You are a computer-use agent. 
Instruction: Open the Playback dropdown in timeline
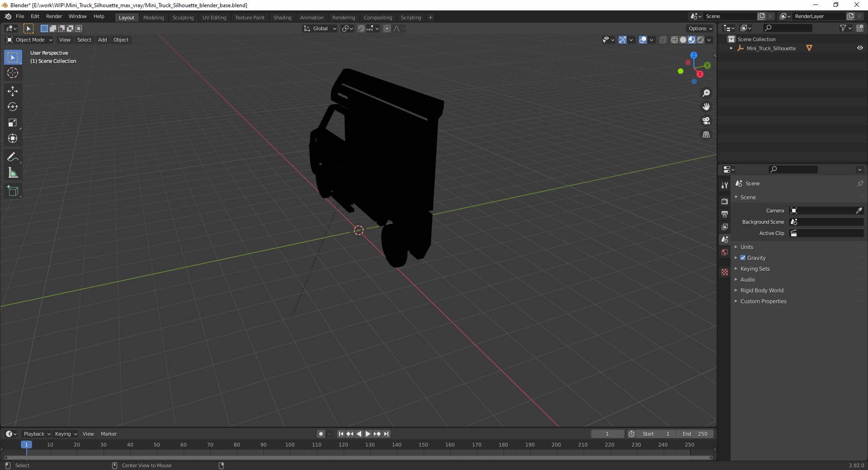(x=37, y=434)
